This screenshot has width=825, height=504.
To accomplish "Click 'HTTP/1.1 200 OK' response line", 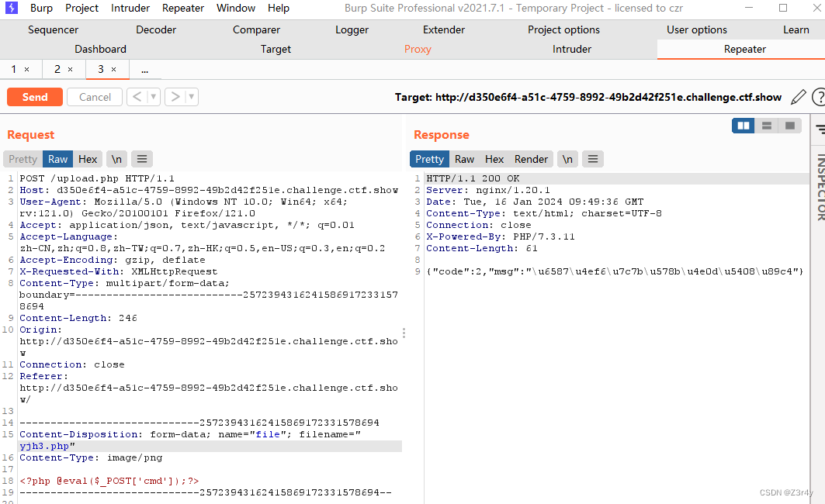I will pos(473,178).
